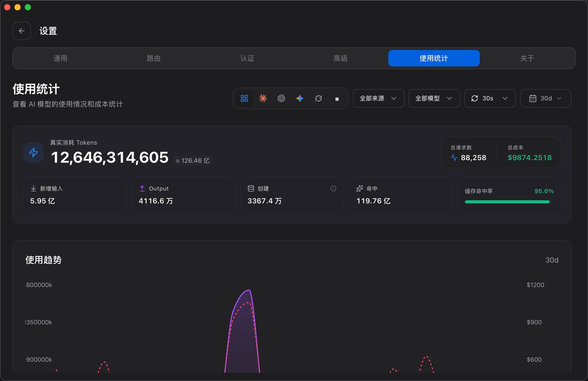This screenshot has height=381, width=588.
Task: Choose the white square provider filter icon
Action: click(x=337, y=99)
